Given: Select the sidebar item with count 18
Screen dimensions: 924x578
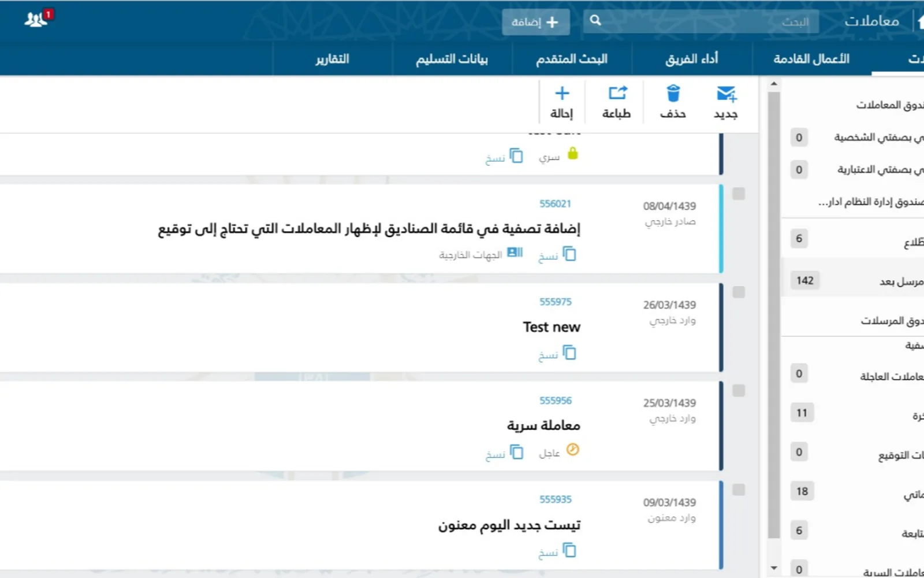Looking at the screenshot, I should (852, 492).
